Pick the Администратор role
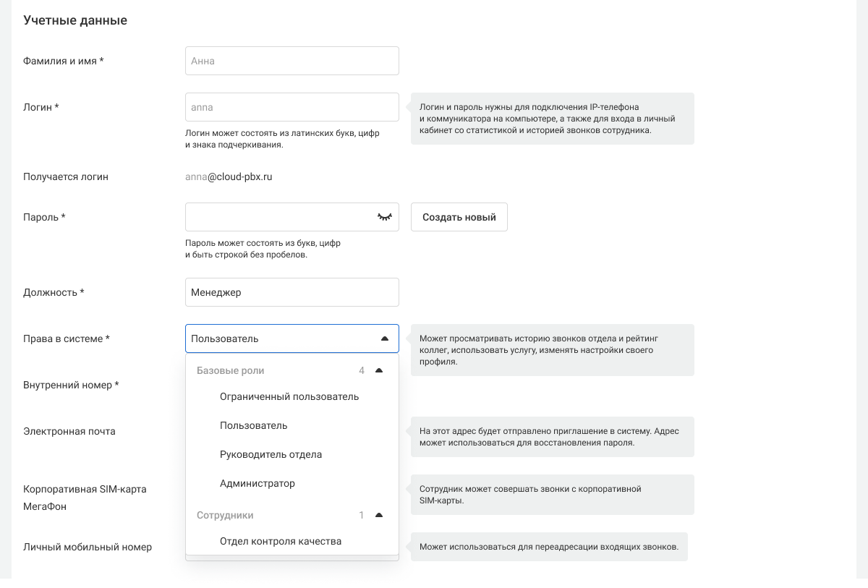 pyautogui.click(x=258, y=483)
